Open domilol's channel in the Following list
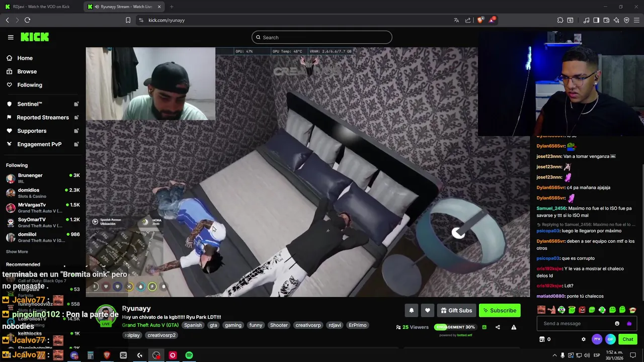This screenshot has height=362, width=644. click(43, 237)
